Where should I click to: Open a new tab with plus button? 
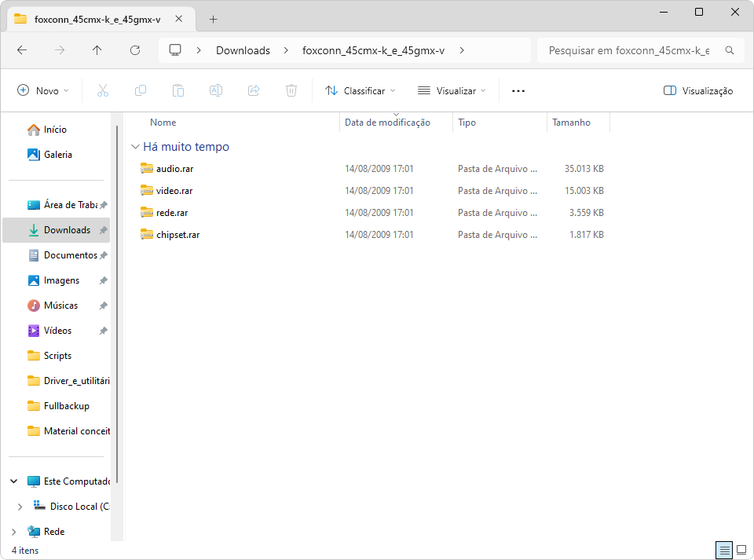[x=213, y=19]
